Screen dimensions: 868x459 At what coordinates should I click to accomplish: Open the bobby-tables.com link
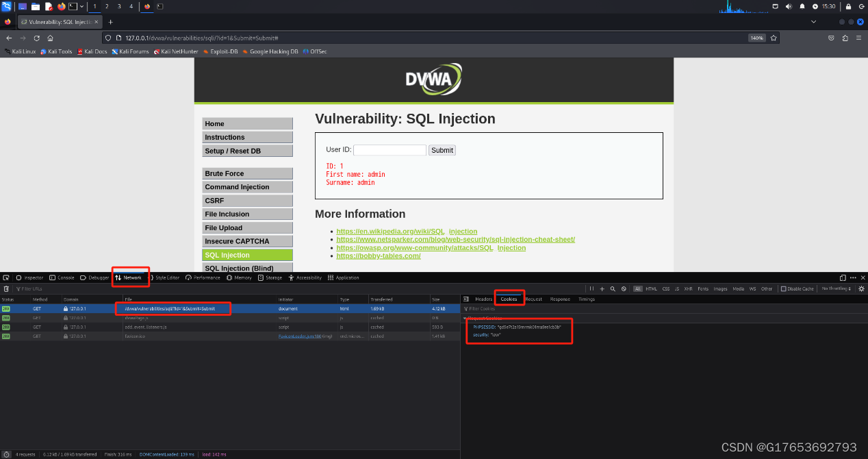point(378,256)
